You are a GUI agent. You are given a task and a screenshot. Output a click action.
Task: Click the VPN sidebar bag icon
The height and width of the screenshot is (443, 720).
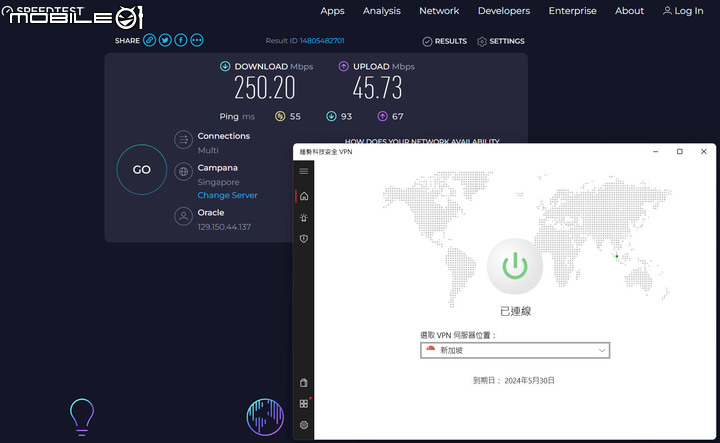tap(304, 382)
